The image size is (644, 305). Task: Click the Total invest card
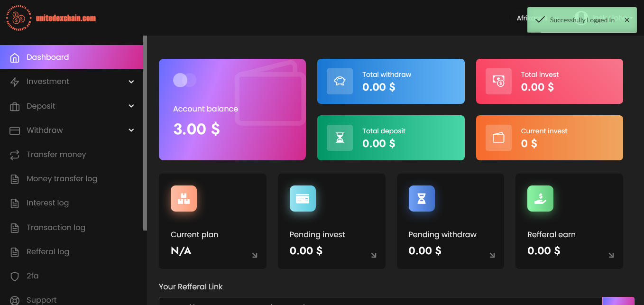coord(550,81)
